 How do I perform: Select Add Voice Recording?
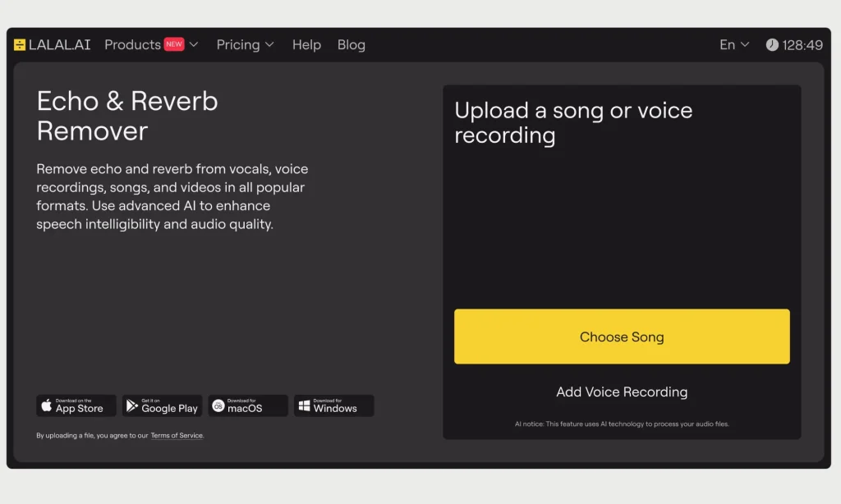tap(622, 392)
